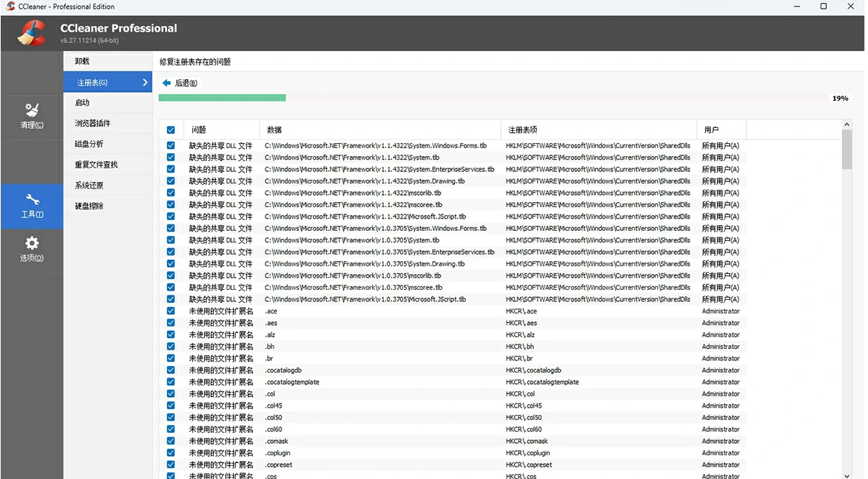The image size is (868, 479).
Task: Click the .copreset data cell
Action: click(x=279, y=465)
